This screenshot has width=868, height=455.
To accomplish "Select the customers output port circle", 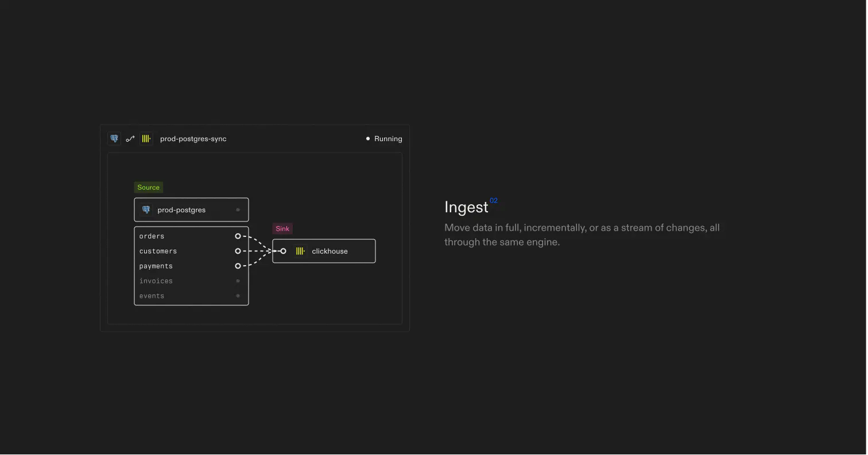I will (x=238, y=251).
